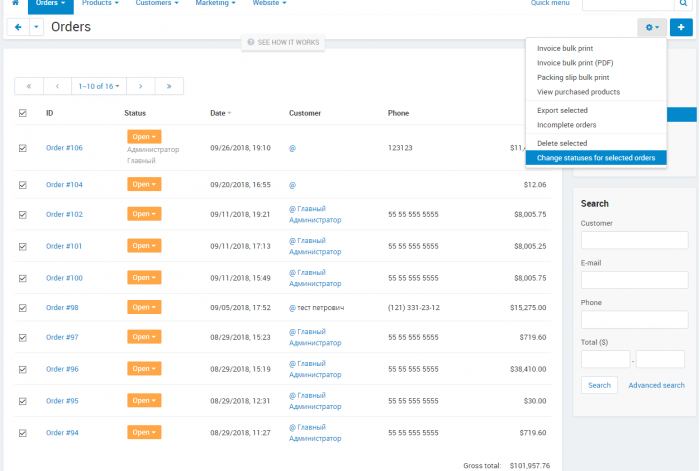Open the Marketing menu dropdown
Screen dimensions: 700x471
[x=215, y=4]
